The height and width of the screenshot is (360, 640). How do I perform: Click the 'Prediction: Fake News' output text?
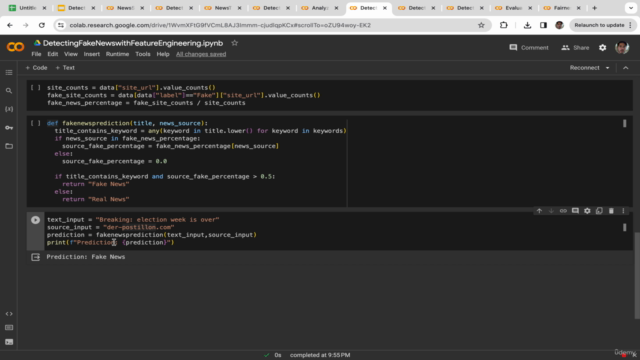(x=86, y=257)
